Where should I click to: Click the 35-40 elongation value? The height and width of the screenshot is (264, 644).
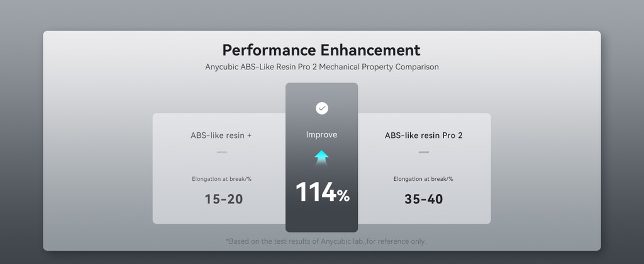423,199
